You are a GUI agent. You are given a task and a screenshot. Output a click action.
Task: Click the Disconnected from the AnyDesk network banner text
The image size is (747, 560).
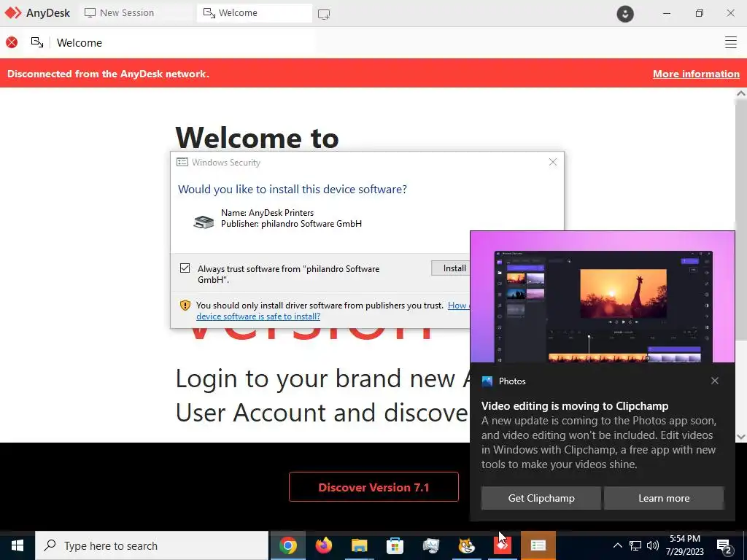[108, 74]
